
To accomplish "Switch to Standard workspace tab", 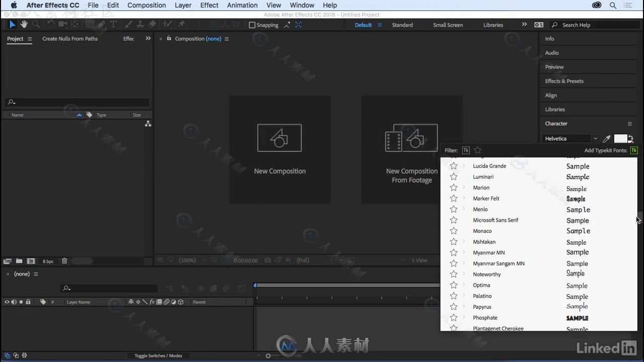I will 403,25.
